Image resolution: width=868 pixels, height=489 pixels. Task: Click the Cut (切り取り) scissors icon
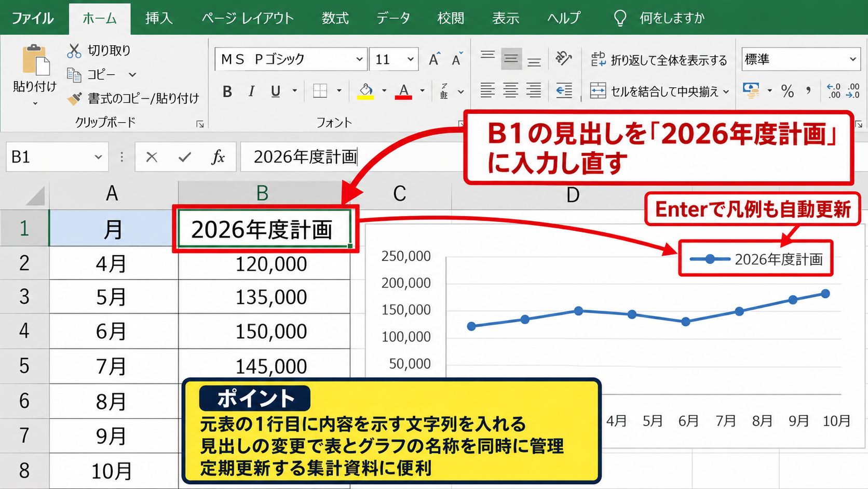click(74, 50)
